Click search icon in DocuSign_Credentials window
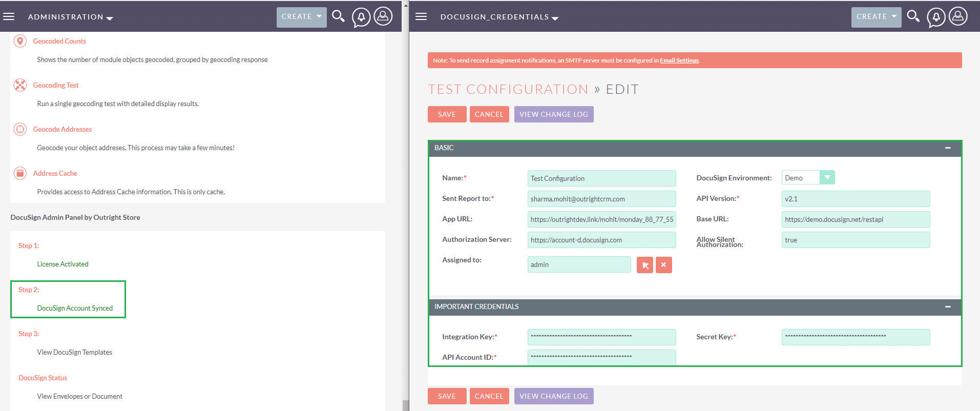This screenshot has height=411, width=980. [x=913, y=16]
